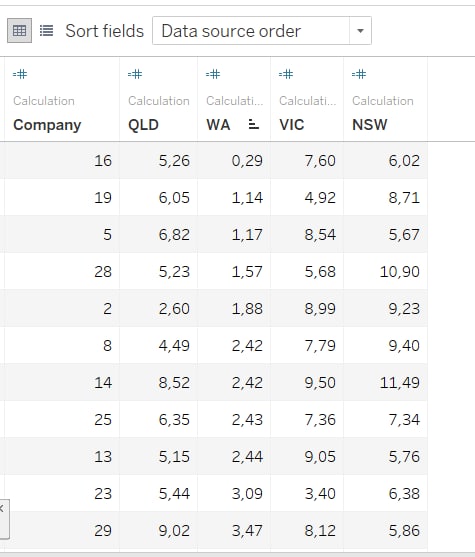
Task: Click the collapse tab at bottom left
Action: click(4, 519)
